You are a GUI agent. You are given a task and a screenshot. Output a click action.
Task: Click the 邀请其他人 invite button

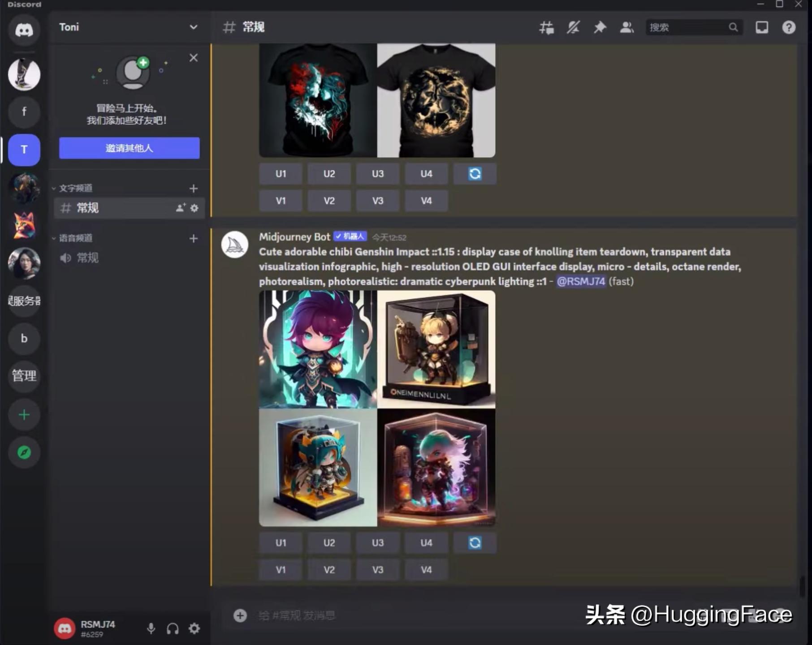[129, 148]
